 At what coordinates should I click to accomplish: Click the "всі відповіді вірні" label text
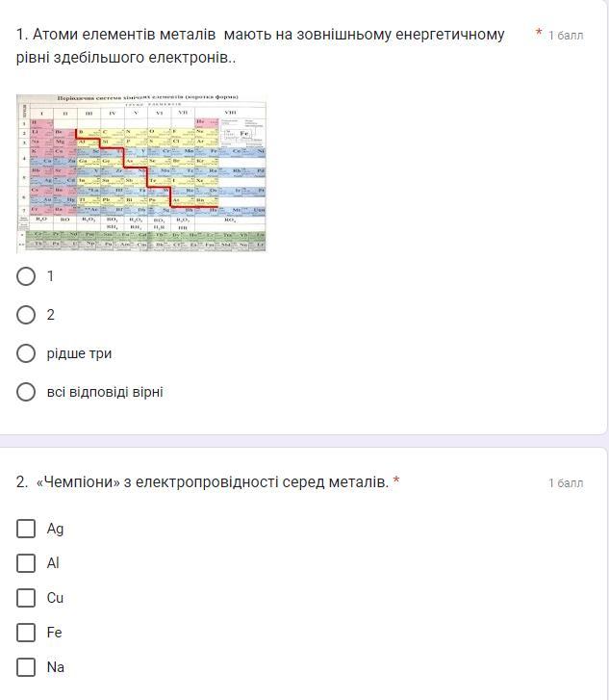[x=105, y=392]
